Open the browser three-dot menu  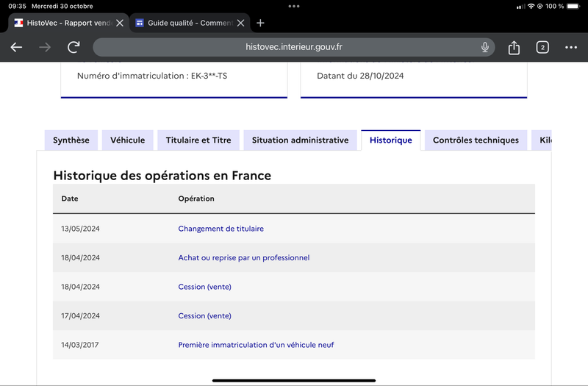(x=571, y=47)
